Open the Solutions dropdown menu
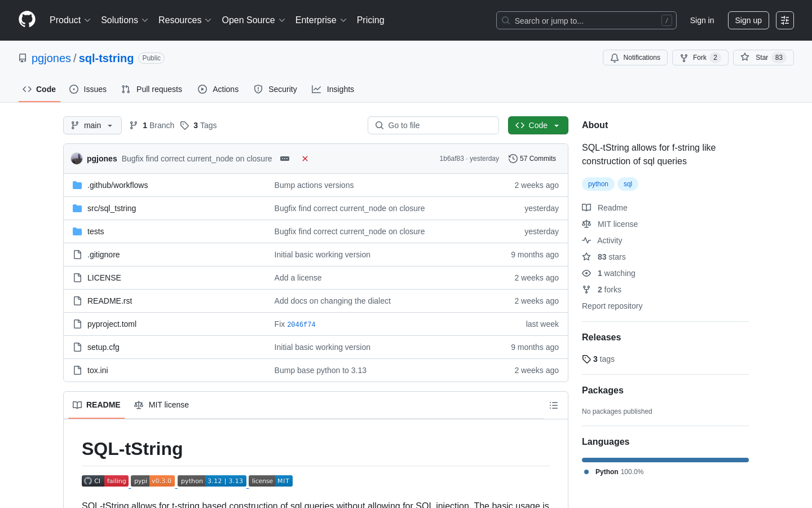812x508 pixels. coord(125,20)
